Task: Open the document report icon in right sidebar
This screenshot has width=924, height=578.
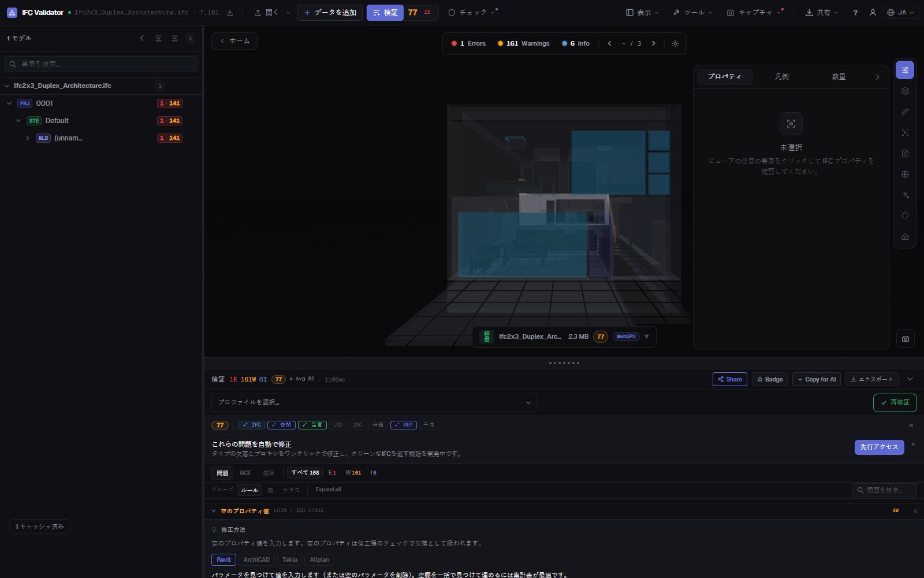Action: coord(905,154)
